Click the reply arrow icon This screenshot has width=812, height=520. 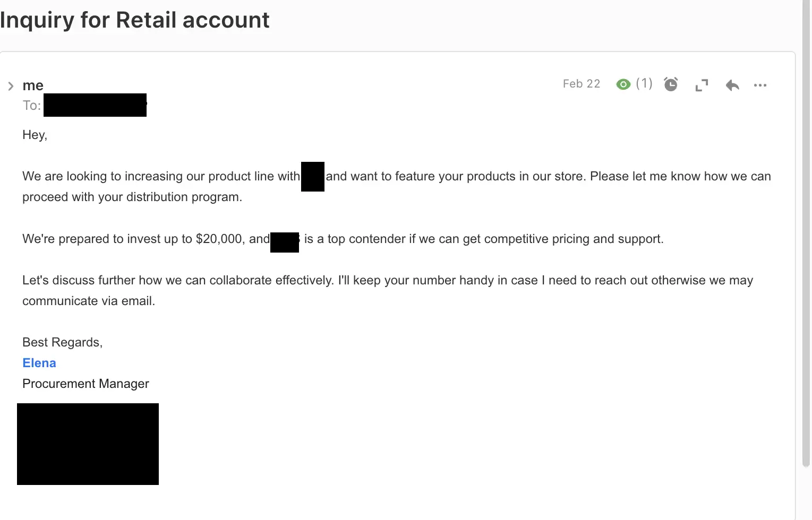[x=732, y=85]
